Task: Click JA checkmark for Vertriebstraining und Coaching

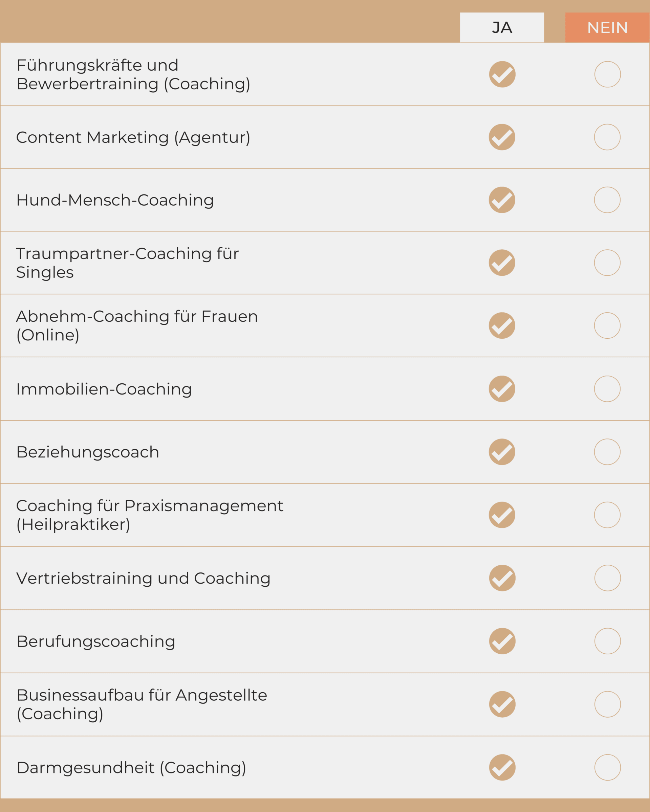Action: 502,578
